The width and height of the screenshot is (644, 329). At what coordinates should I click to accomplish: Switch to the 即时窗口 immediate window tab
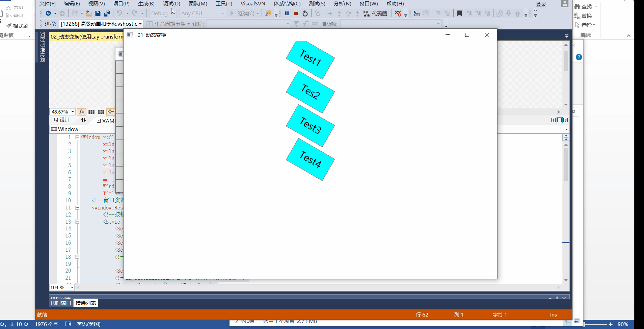pos(61,303)
